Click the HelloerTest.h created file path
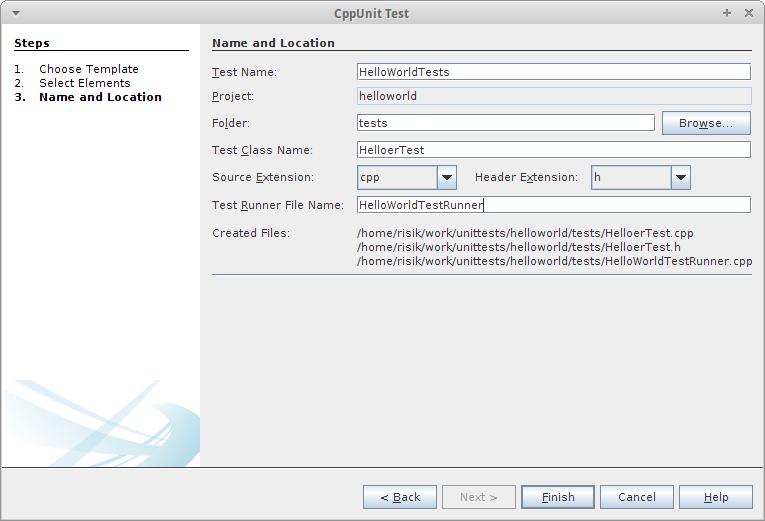This screenshot has height=521, width=765. pyautogui.click(x=519, y=247)
